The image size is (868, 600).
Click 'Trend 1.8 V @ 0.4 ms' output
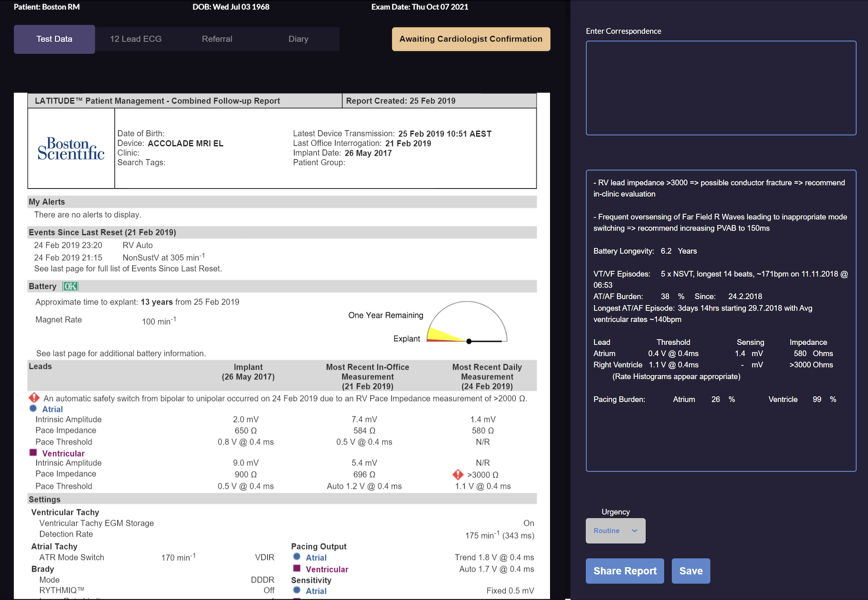[x=494, y=557]
